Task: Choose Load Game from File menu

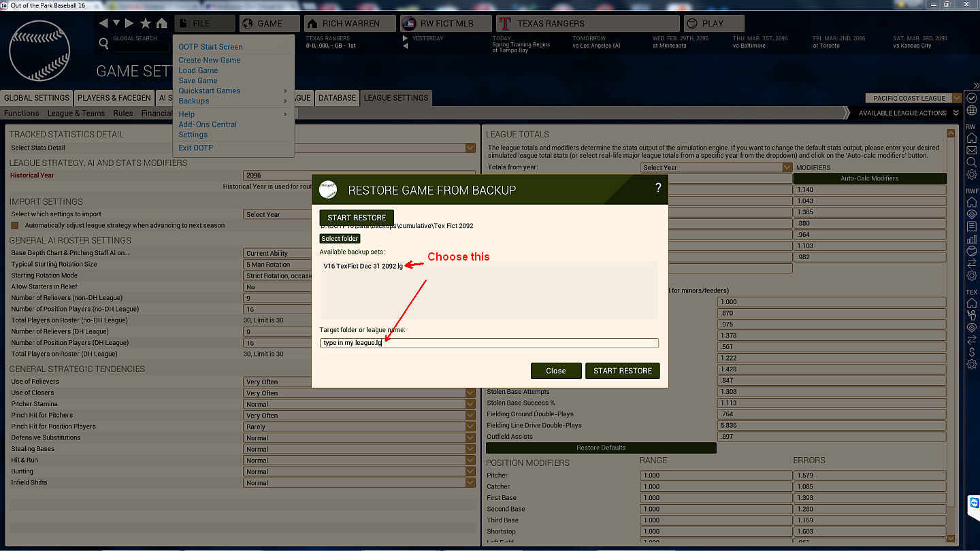Action: tap(198, 70)
